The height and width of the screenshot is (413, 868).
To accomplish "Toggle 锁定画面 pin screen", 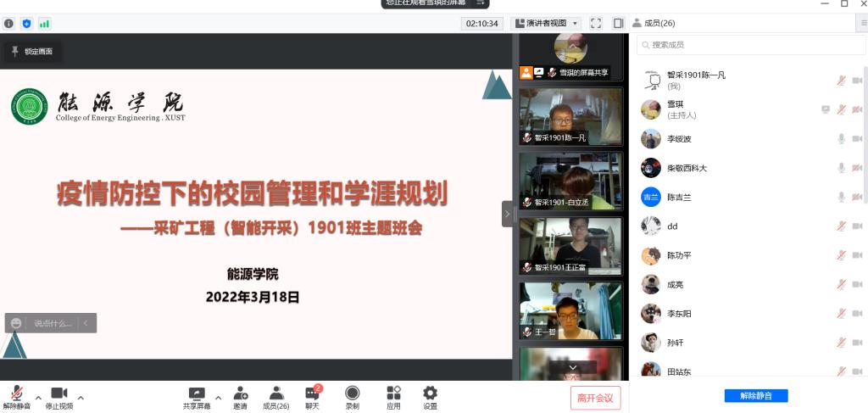I will [31, 52].
